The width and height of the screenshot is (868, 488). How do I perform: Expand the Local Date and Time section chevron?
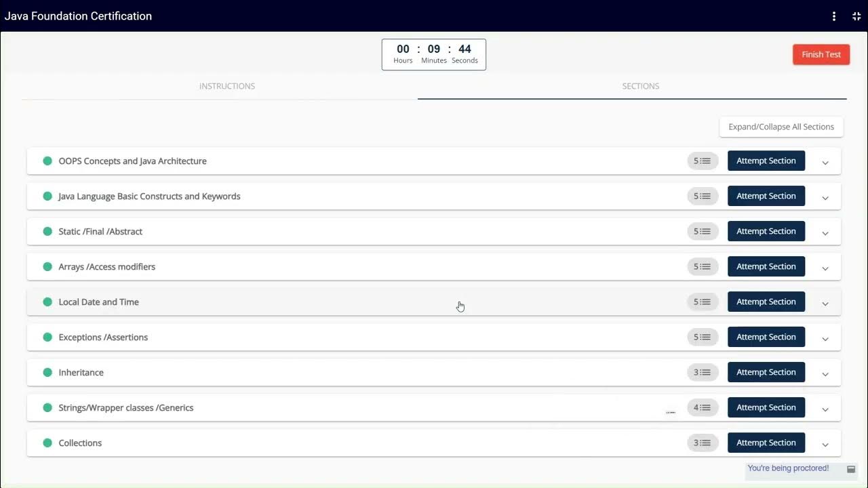click(x=825, y=304)
